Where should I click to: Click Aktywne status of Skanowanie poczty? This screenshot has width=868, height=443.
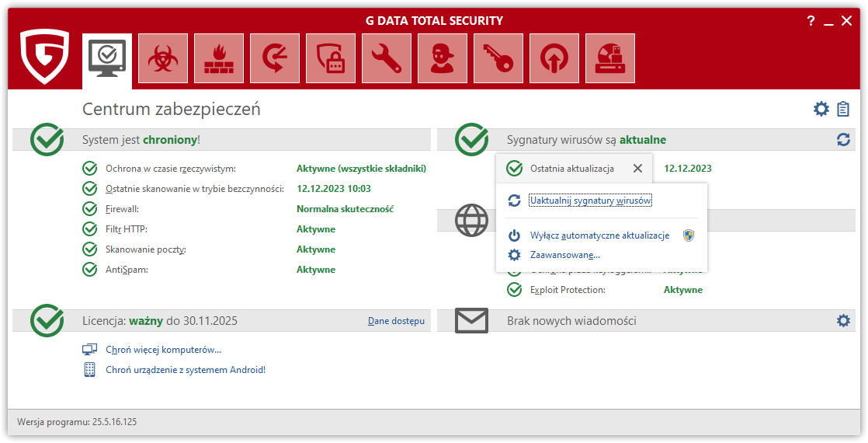pyautogui.click(x=315, y=249)
